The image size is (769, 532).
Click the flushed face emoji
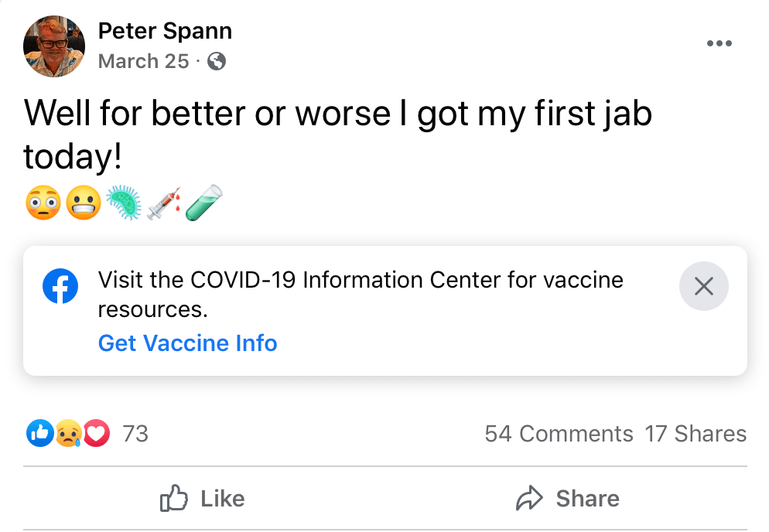coord(43,203)
